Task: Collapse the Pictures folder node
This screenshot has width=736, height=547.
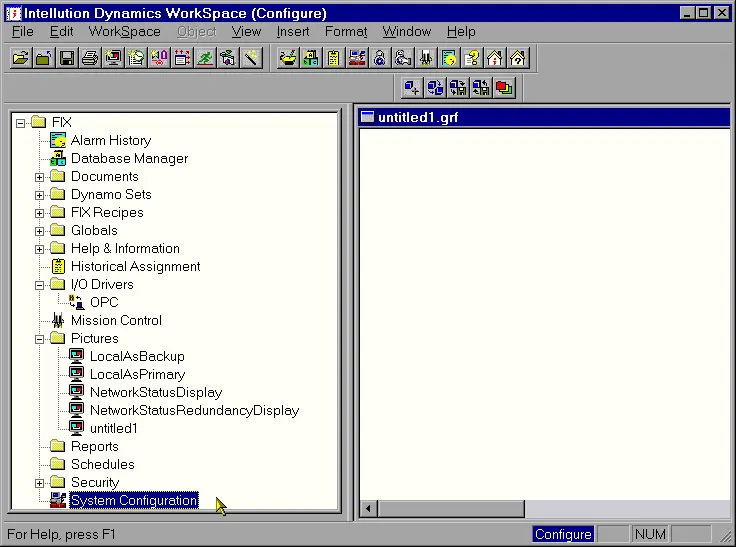Action: tap(39, 339)
